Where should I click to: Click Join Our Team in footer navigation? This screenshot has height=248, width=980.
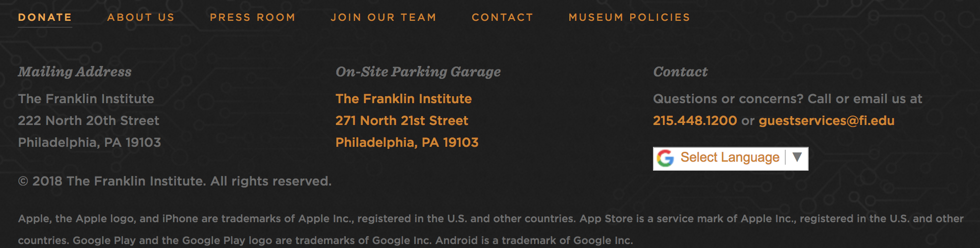(383, 17)
